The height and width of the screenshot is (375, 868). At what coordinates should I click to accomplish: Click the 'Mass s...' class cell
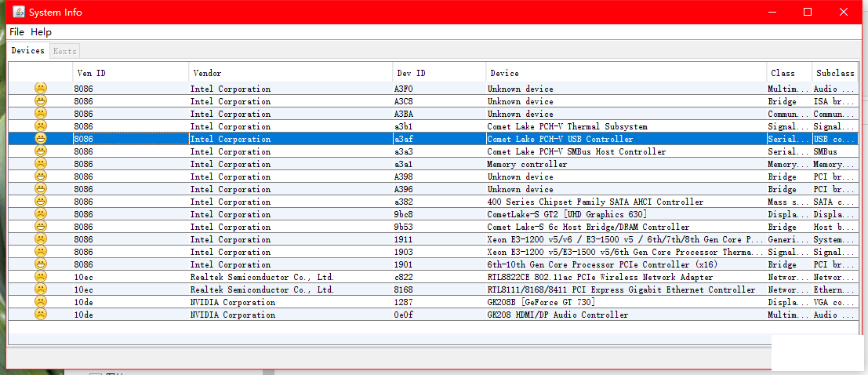click(789, 202)
